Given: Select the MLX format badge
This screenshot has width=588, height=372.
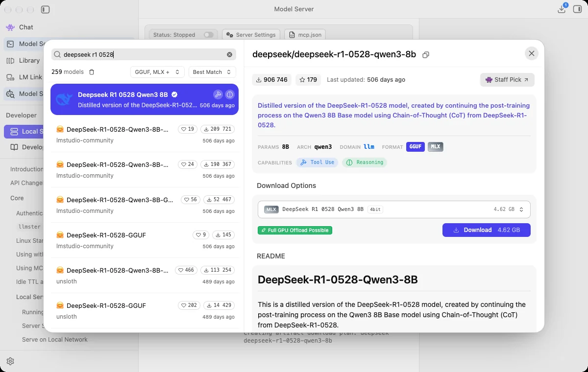Looking at the screenshot, I should pos(436,147).
